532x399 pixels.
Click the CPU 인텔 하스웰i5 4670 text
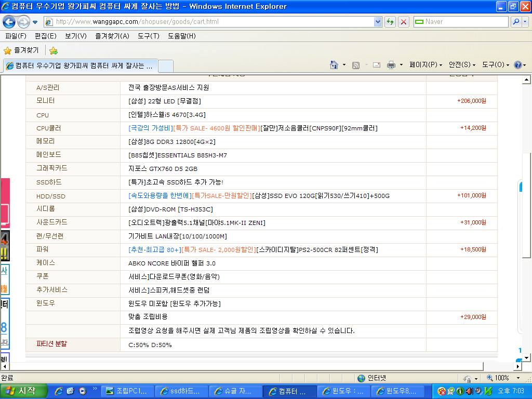tap(167, 115)
